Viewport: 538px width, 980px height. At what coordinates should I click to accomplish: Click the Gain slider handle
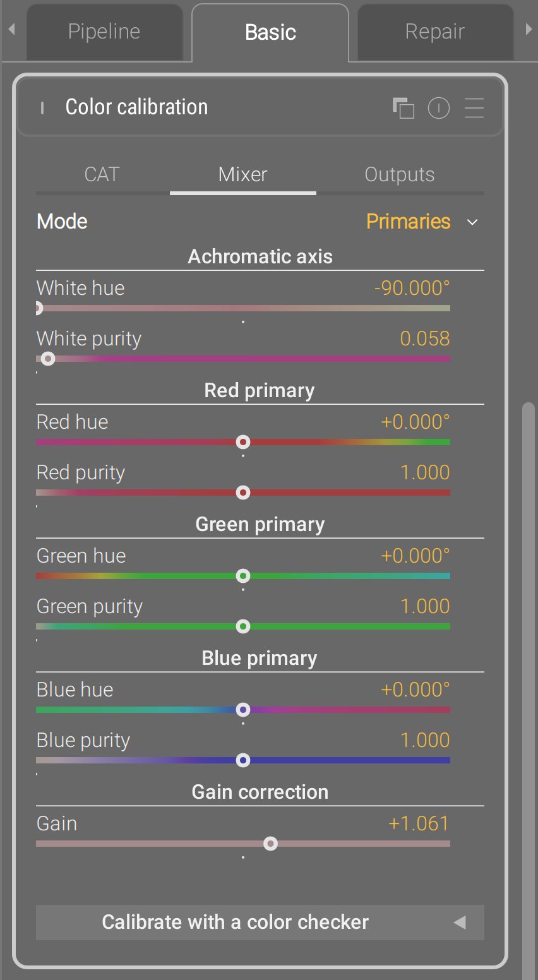[x=270, y=844]
